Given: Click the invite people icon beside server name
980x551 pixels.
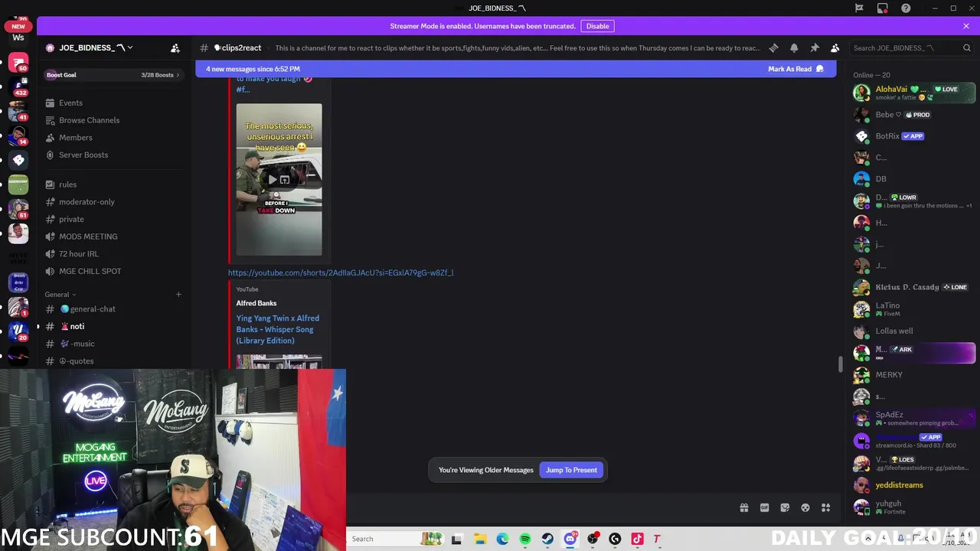Looking at the screenshot, I should (175, 47).
